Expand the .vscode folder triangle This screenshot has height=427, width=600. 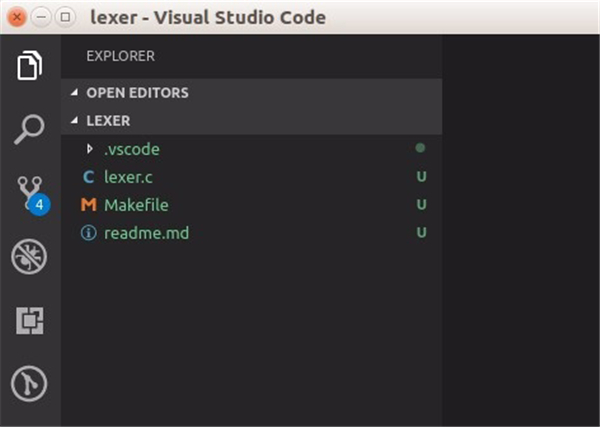click(90, 149)
